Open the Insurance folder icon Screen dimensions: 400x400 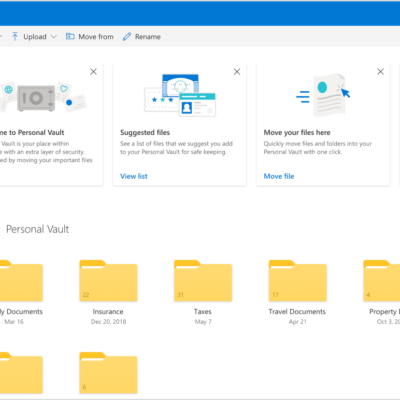click(108, 281)
